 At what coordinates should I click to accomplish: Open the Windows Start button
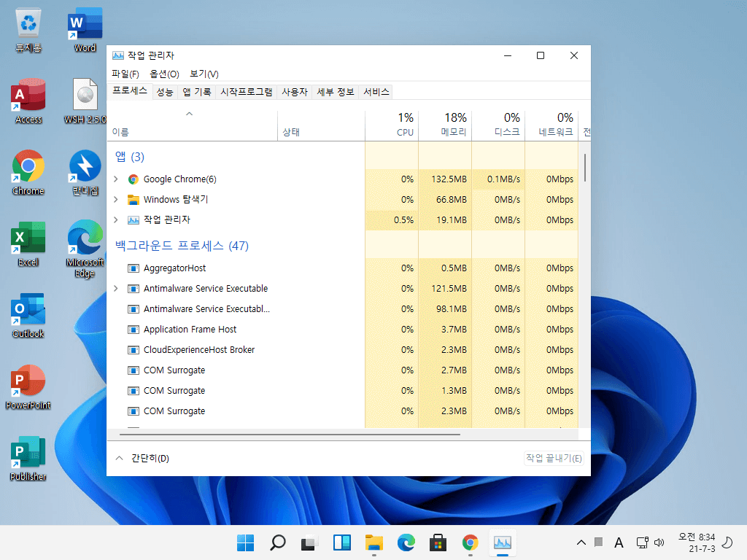pyautogui.click(x=246, y=542)
